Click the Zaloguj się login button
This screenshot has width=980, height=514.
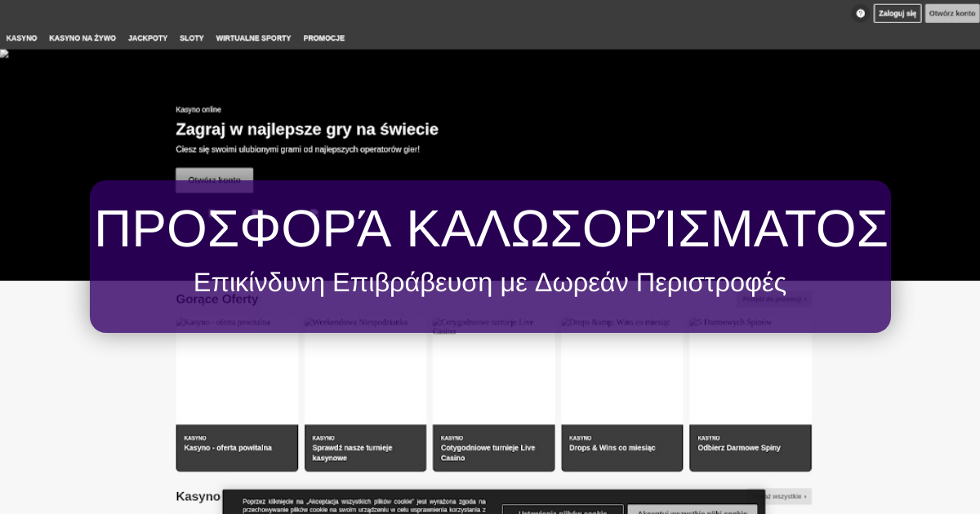tap(898, 13)
